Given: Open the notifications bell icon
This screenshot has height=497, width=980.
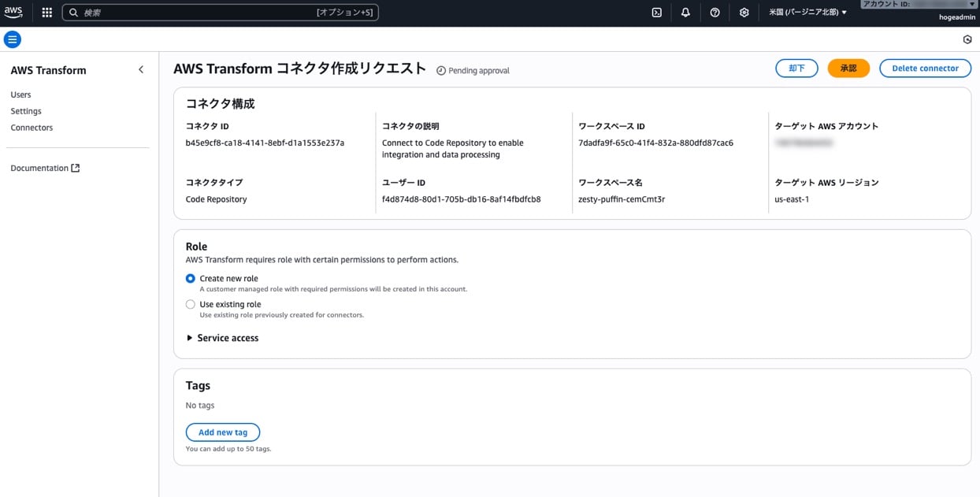Looking at the screenshot, I should click(685, 13).
